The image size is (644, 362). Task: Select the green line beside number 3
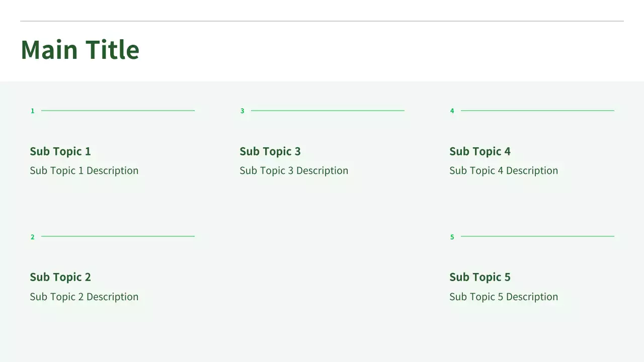328,111
